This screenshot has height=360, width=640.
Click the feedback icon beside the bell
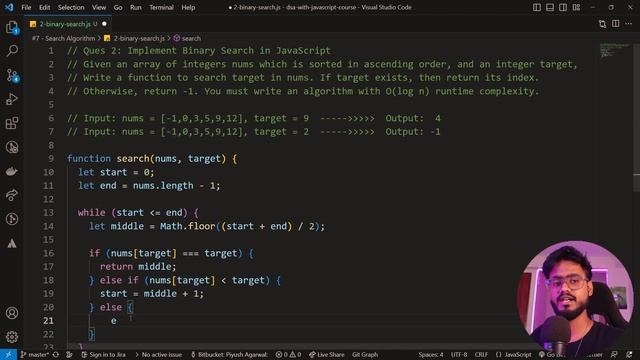click(614, 355)
